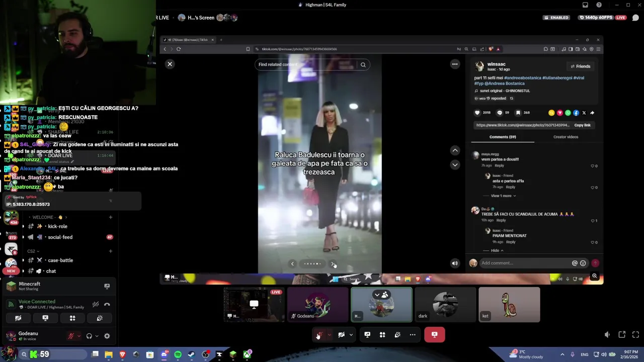Enter fullscreen mode for the stream
This screenshot has height=362, width=644.
(x=635, y=335)
